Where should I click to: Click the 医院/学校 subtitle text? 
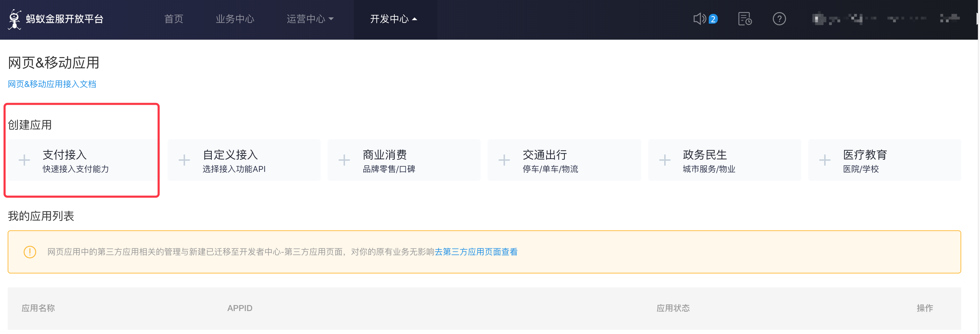[x=861, y=169]
